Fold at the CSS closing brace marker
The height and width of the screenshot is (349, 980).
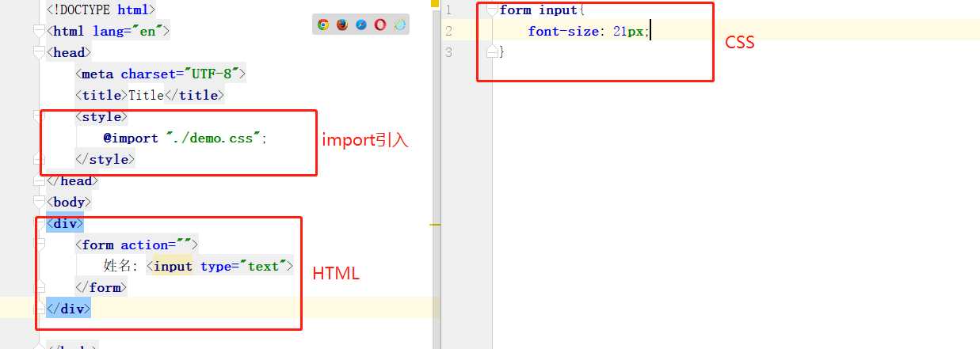coord(492,53)
